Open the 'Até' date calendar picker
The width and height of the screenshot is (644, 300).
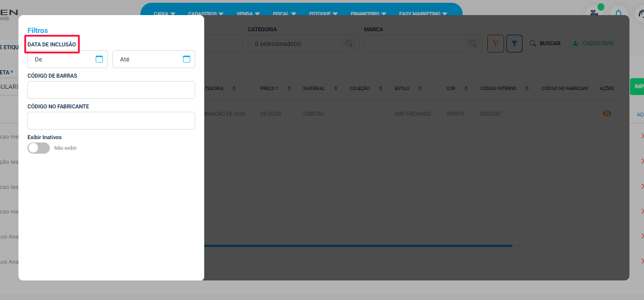click(186, 59)
